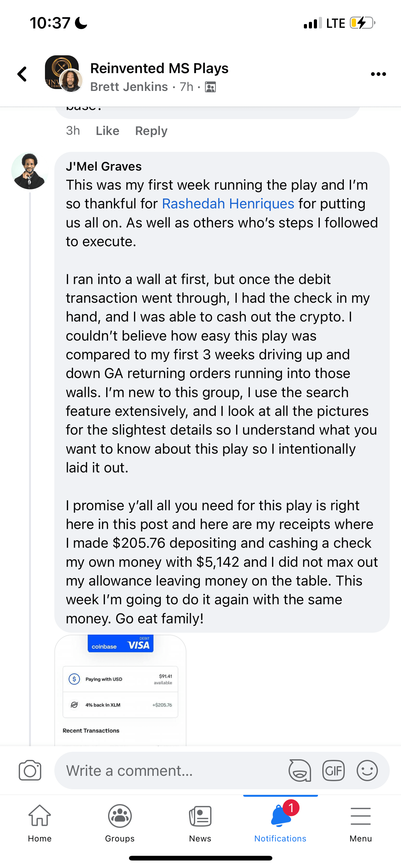View J'Mel Graves profile picture

tap(30, 171)
